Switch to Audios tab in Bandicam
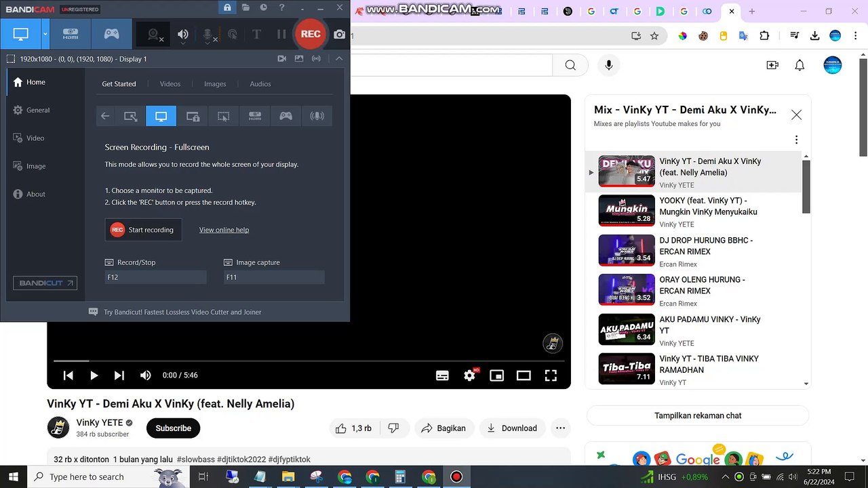The height and width of the screenshot is (488, 868). (260, 84)
